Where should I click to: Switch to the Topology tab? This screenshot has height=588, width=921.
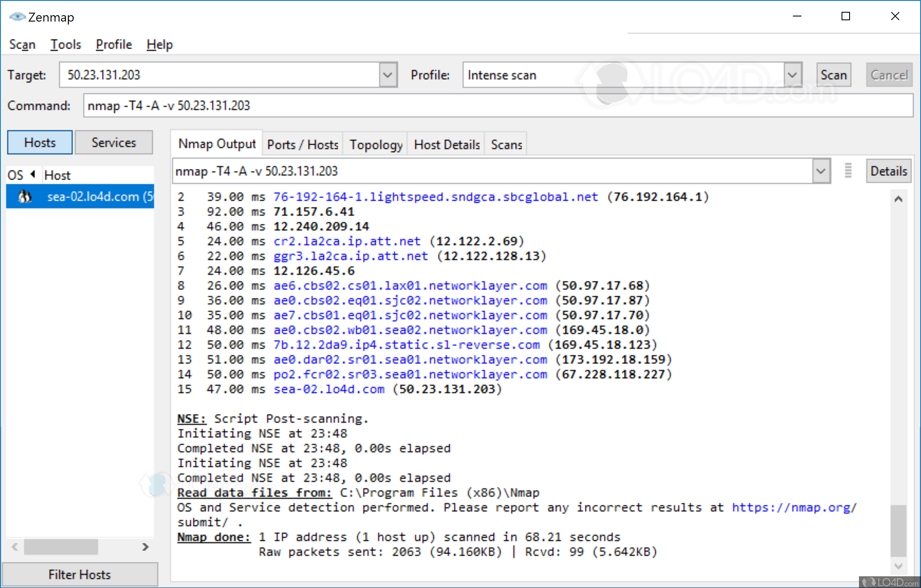click(375, 145)
